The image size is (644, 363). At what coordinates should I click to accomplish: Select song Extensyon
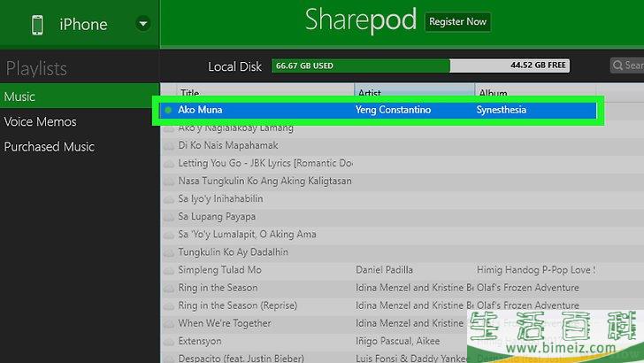click(x=200, y=341)
